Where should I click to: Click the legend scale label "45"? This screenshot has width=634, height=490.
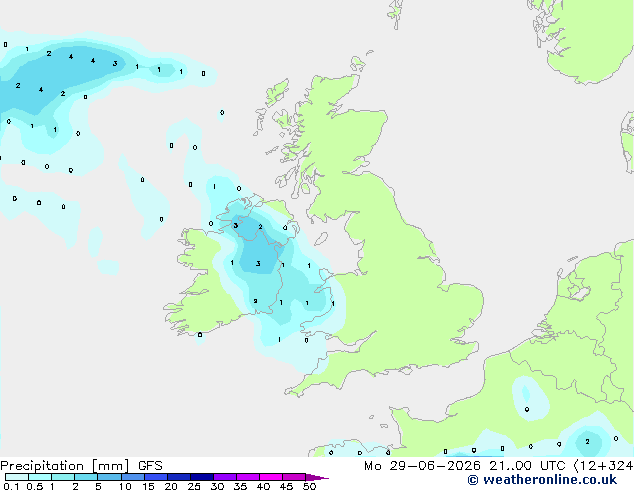(x=287, y=486)
